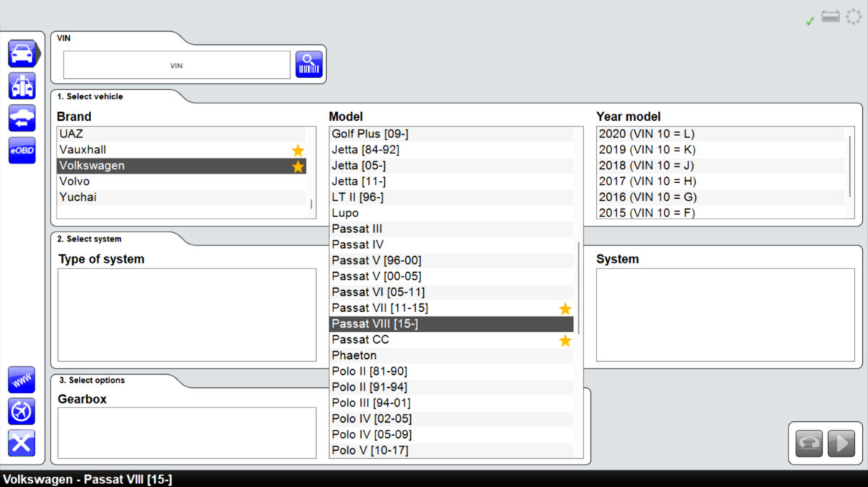Select the multi-car icon in the sidebar
The height and width of the screenshot is (487, 868).
click(22, 85)
